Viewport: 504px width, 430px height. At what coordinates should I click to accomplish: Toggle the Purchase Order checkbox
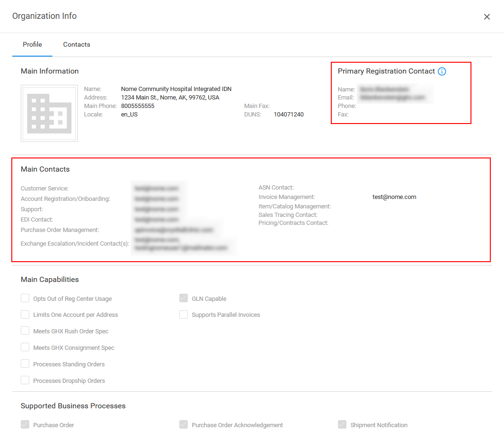pyautogui.click(x=25, y=425)
